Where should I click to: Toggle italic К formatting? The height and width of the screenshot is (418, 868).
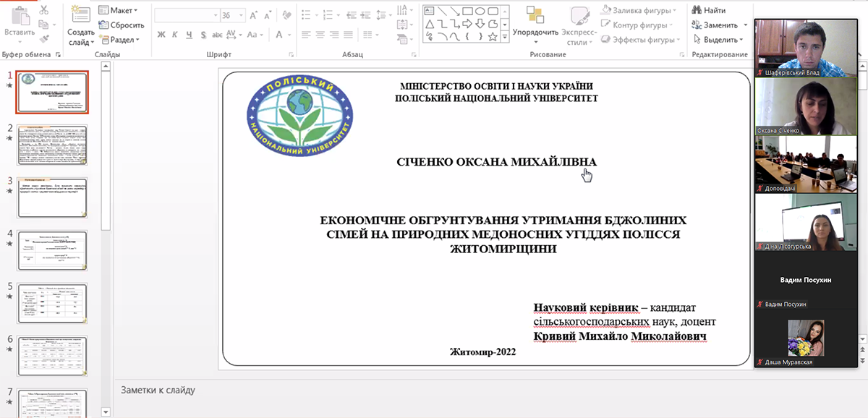pos(175,35)
